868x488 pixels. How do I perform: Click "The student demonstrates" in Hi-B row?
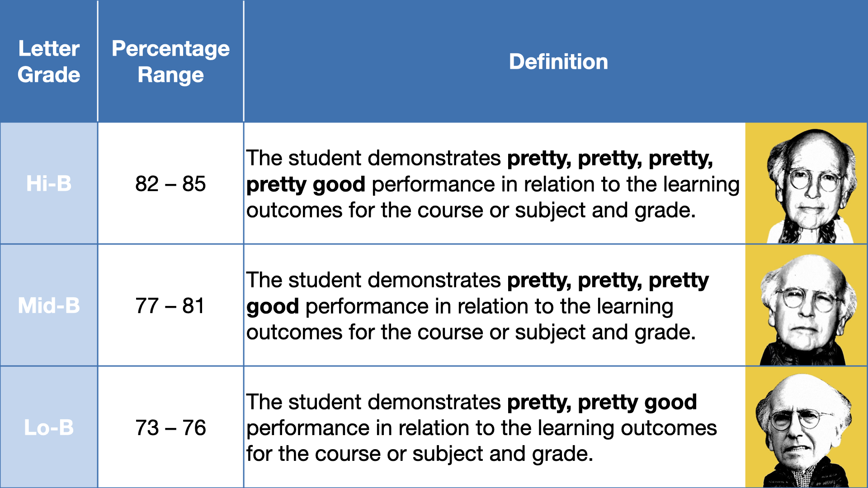(x=373, y=158)
